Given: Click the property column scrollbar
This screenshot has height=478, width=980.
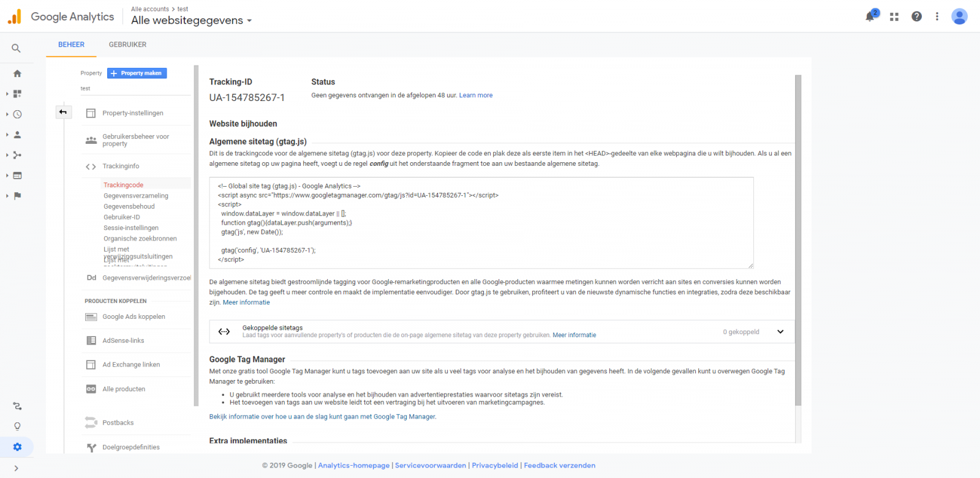Looking at the screenshot, I should click(x=196, y=236).
